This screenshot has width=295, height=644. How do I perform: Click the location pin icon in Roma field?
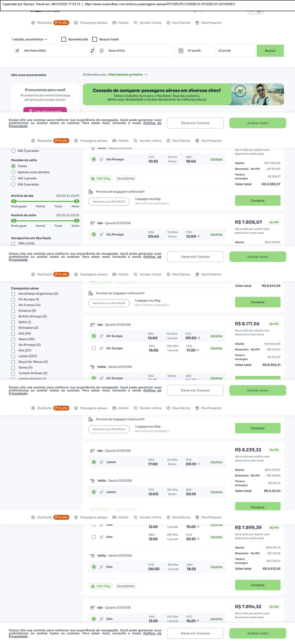[x=102, y=51]
